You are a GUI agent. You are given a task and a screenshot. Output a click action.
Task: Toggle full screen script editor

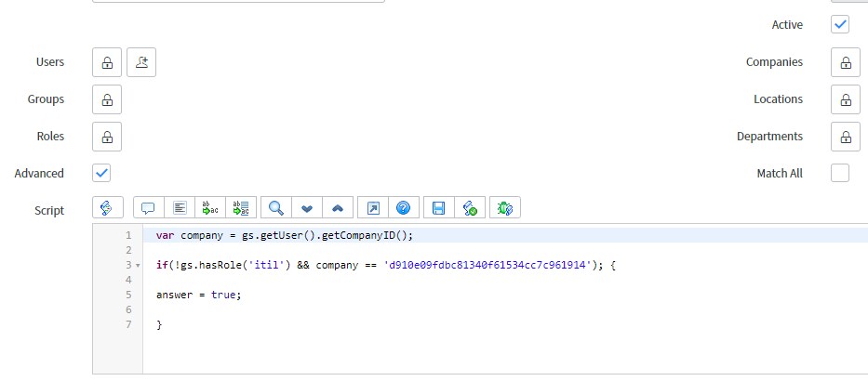373,208
